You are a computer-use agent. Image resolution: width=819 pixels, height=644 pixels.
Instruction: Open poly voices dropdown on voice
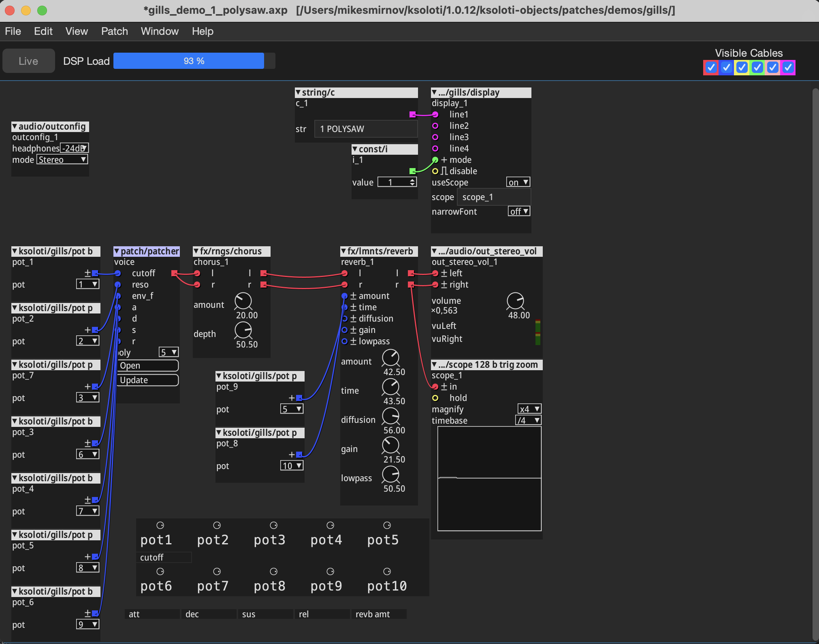pyautogui.click(x=168, y=352)
